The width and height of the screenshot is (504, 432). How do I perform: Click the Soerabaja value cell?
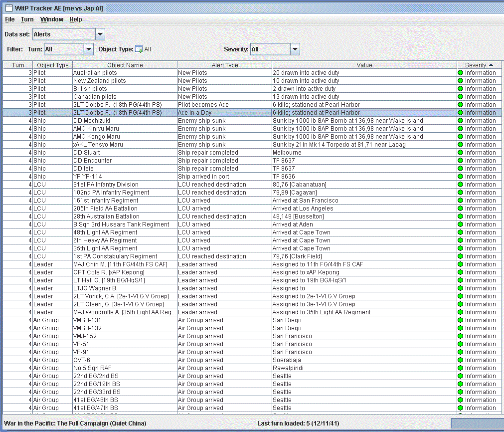pos(364,360)
